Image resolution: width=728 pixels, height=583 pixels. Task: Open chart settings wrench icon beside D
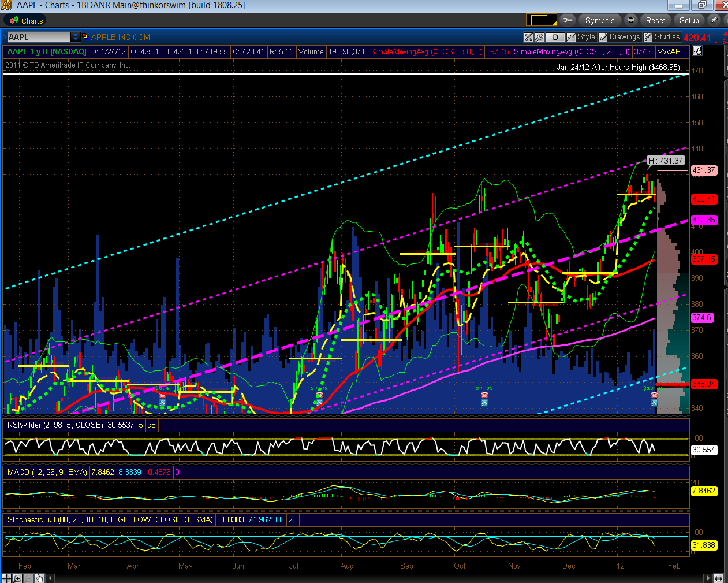pos(539,37)
